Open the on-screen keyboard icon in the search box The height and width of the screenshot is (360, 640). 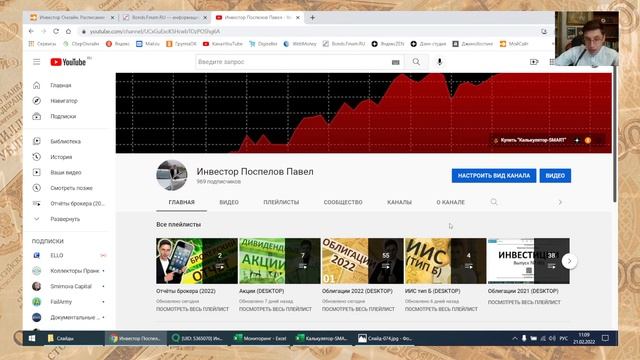396,62
